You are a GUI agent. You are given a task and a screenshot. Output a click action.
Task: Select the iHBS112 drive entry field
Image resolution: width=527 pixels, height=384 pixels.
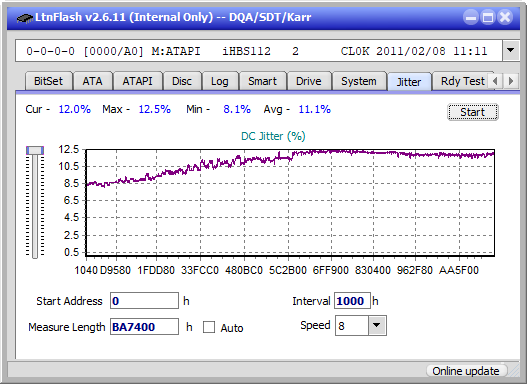(259, 51)
